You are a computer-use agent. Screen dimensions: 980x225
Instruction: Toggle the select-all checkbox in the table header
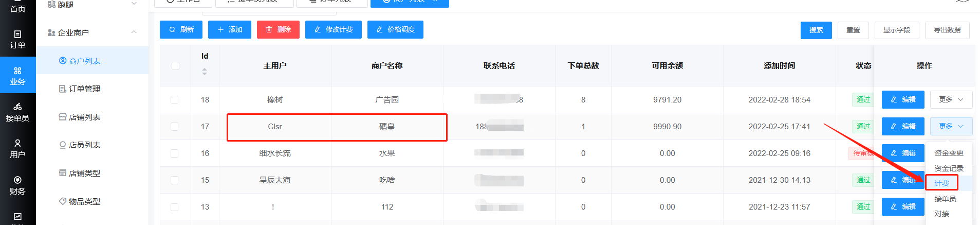(175, 66)
